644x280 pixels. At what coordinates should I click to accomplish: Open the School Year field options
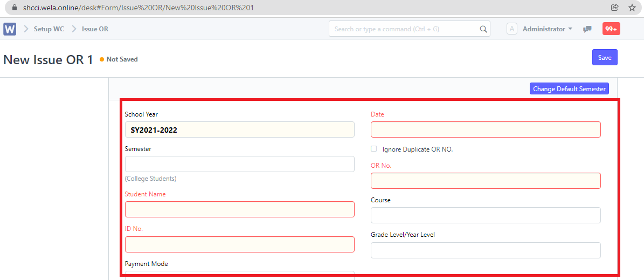pos(239,129)
